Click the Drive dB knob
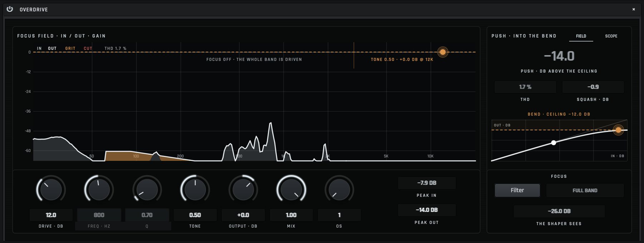Viewport: 644px width, 243px height. pyautogui.click(x=51, y=189)
